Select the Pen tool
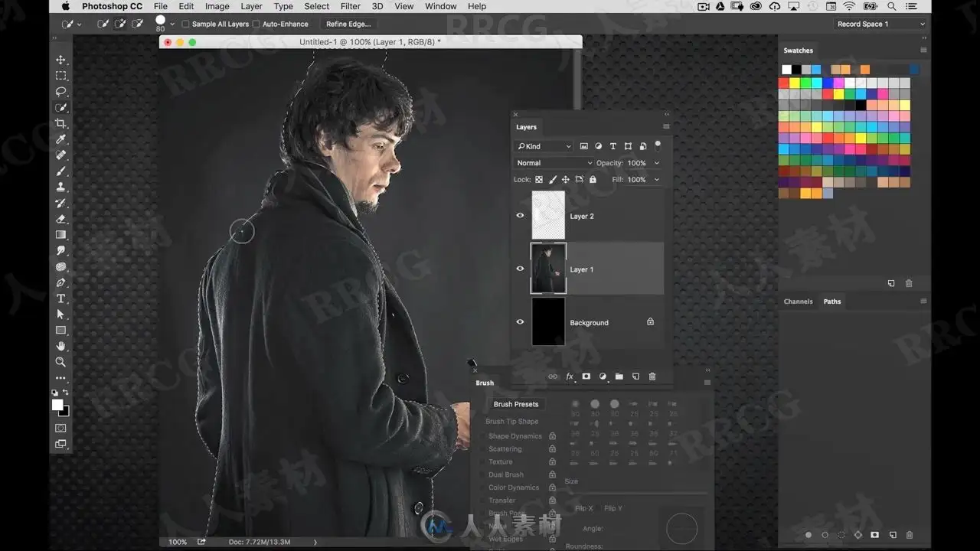The width and height of the screenshot is (980, 551). tap(61, 283)
